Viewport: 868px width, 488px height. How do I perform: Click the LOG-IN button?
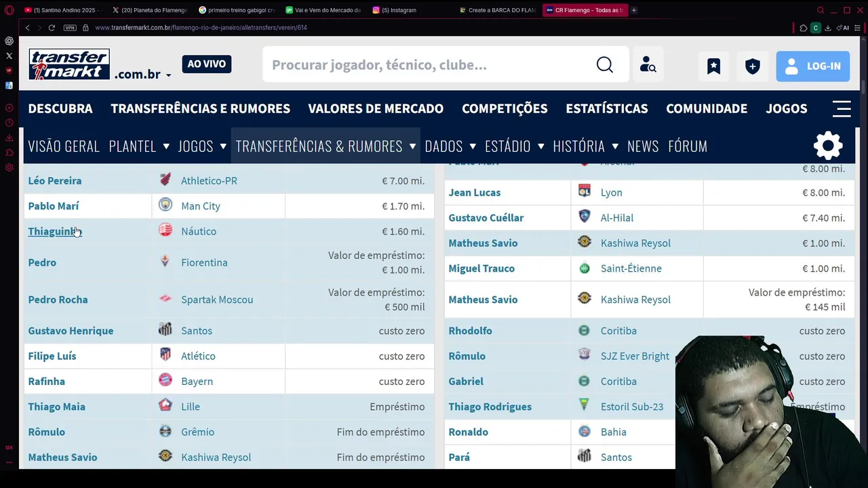click(x=813, y=66)
